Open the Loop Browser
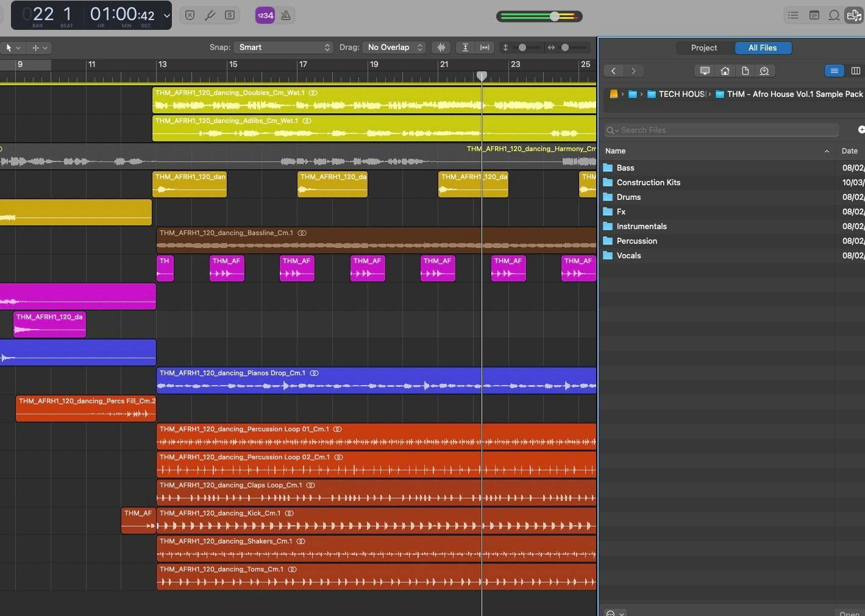865x616 pixels. pyautogui.click(x=834, y=15)
